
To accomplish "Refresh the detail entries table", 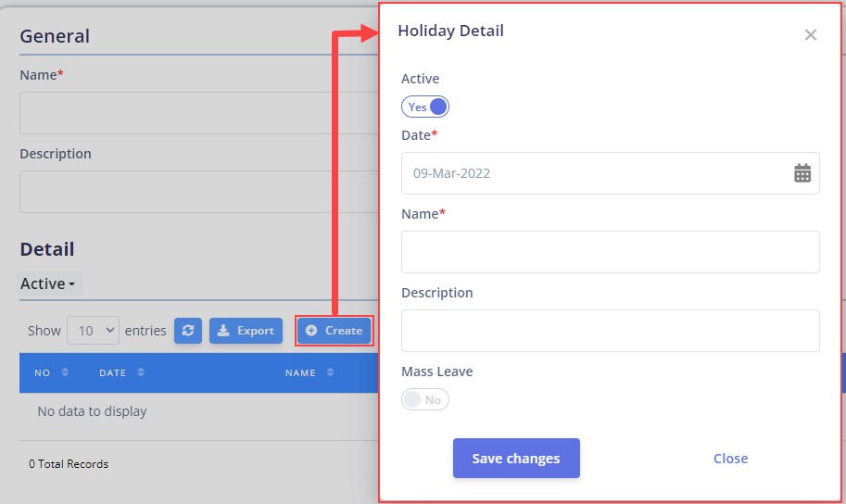I will [188, 330].
